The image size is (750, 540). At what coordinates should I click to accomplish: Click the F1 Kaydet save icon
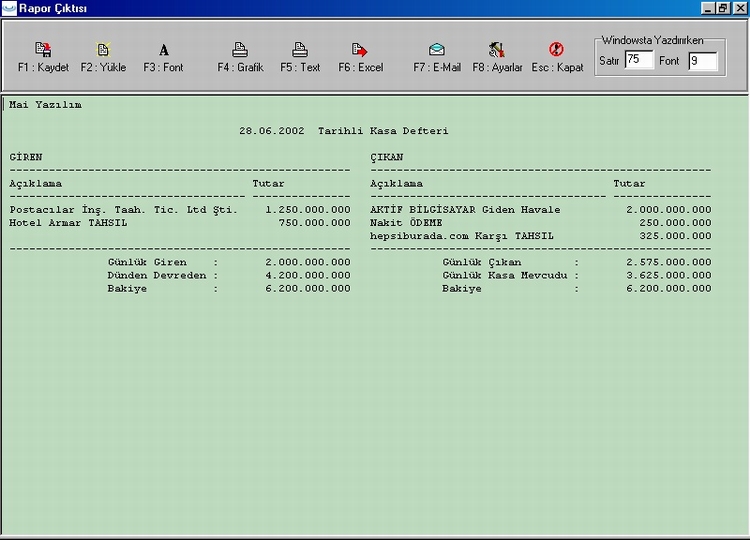coord(43,50)
